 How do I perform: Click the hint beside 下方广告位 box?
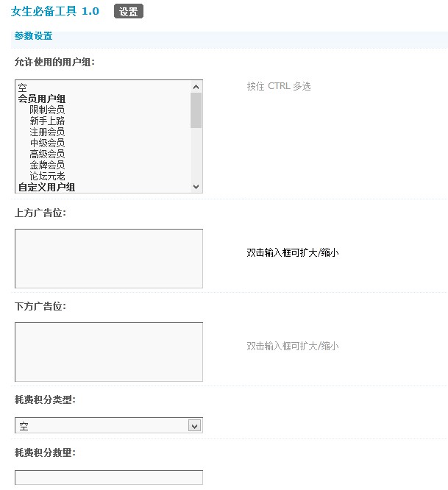point(293,346)
